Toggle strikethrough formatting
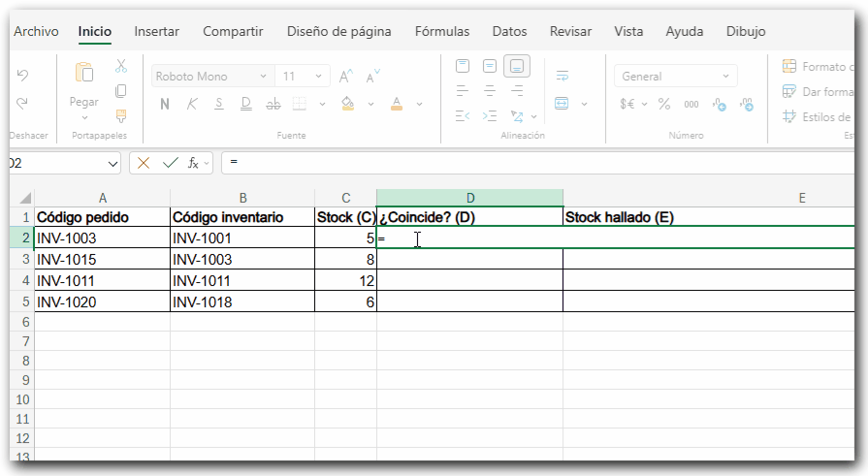 tap(273, 104)
